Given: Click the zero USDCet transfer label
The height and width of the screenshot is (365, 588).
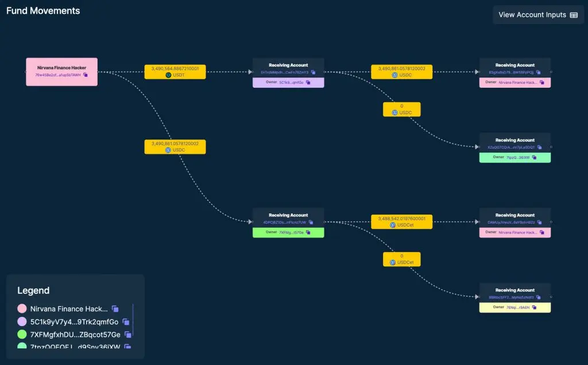Looking at the screenshot, I should pos(401,259).
